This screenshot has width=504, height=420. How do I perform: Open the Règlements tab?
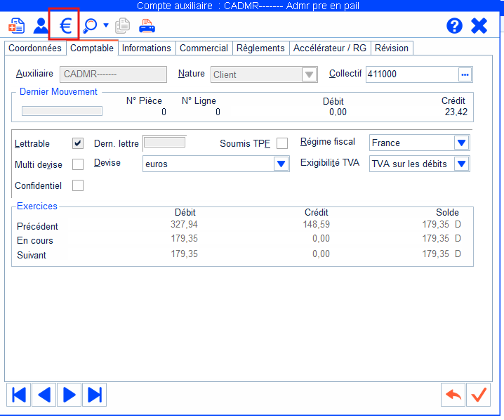(260, 48)
